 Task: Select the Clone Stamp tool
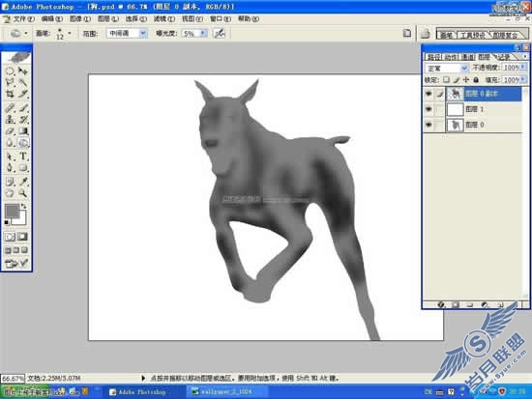click(x=10, y=119)
